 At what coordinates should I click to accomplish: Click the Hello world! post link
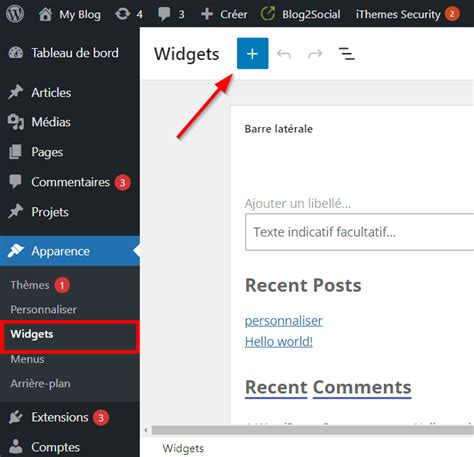tap(279, 342)
